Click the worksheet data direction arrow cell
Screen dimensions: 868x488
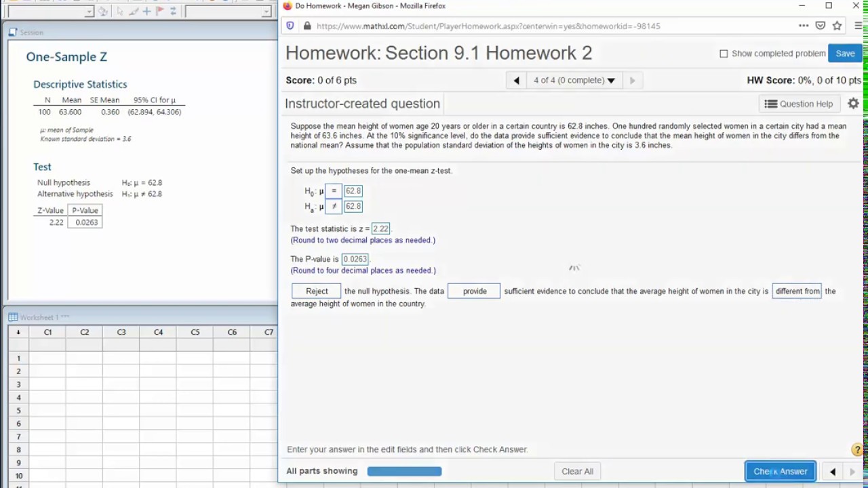[x=18, y=332]
